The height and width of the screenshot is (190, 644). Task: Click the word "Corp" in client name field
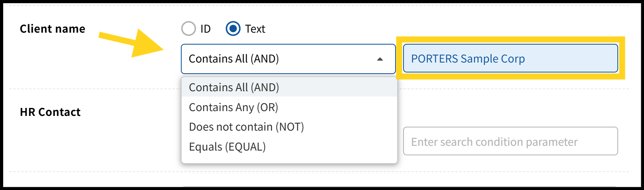pyautogui.click(x=513, y=59)
